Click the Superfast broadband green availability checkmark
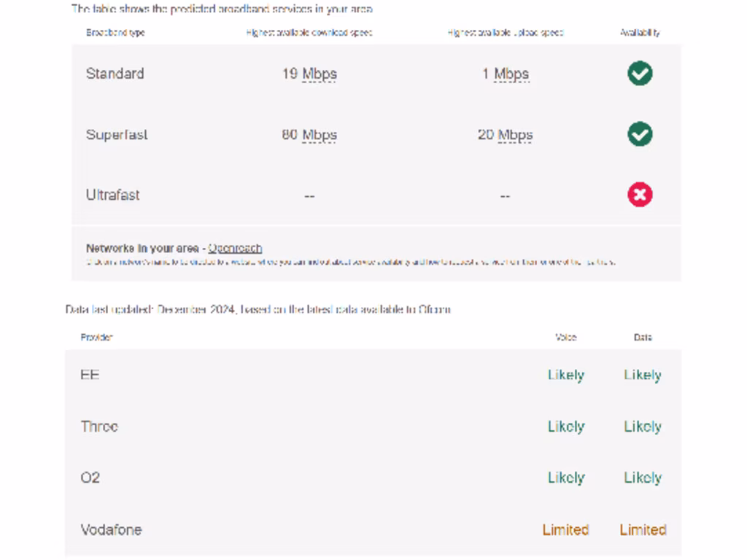 (x=640, y=134)
